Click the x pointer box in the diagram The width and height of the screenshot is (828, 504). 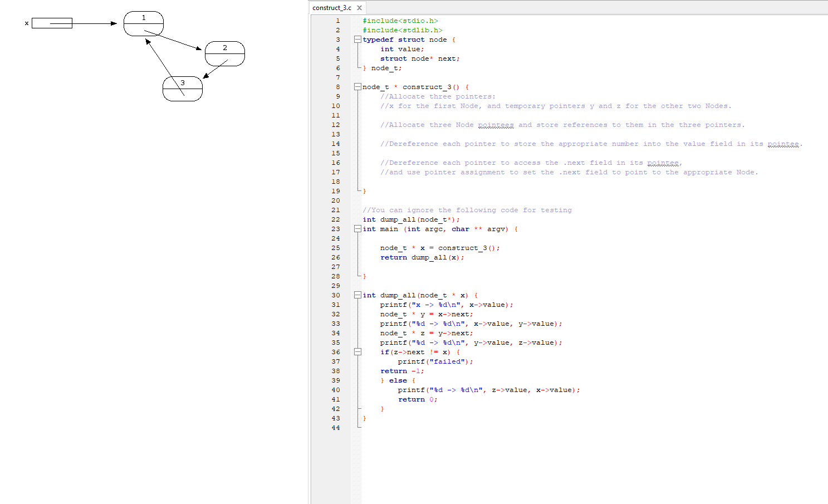click(x=53, y=23)
